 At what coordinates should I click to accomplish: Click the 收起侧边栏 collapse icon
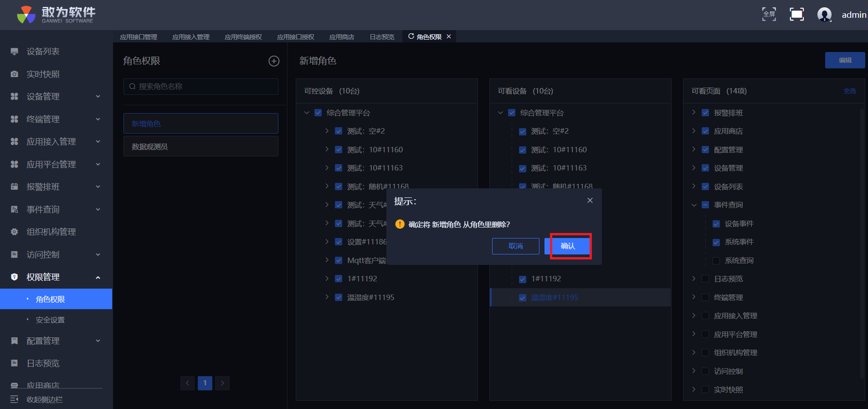click(14, 399)
